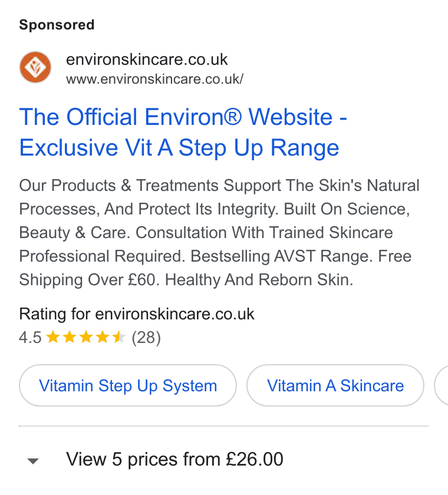Expand the prices dropdown triangle arrow
Image resolution: width=448 pixels, height=495 pixels.
(x=33, y=461)
